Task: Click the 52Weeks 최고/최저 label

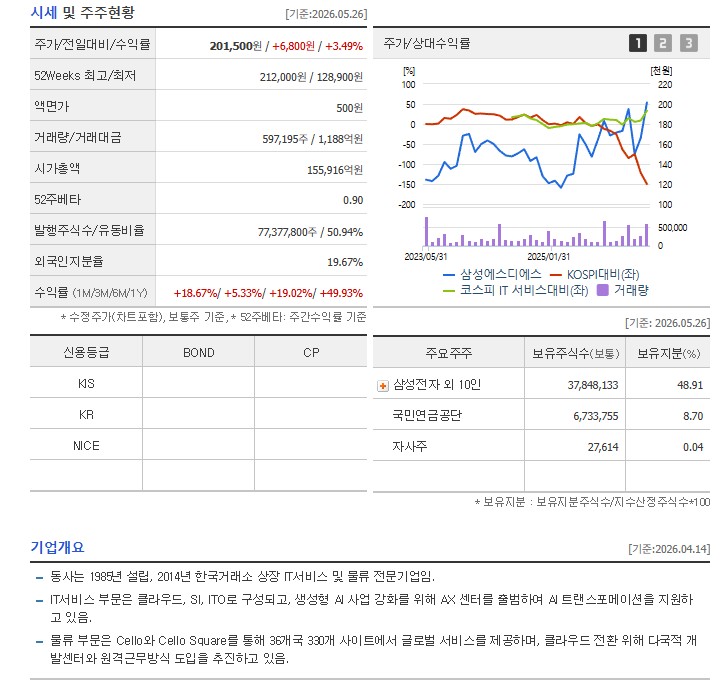Action: coord(85,75)
